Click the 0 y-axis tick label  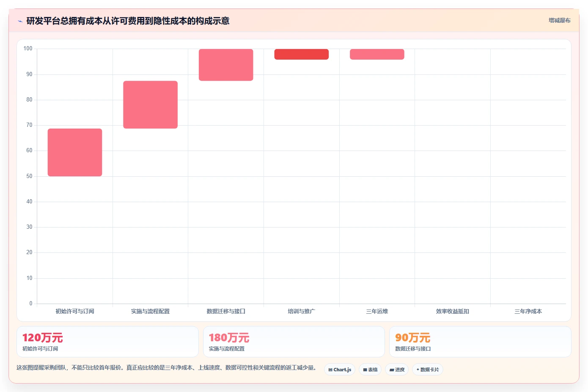point(30,304)
